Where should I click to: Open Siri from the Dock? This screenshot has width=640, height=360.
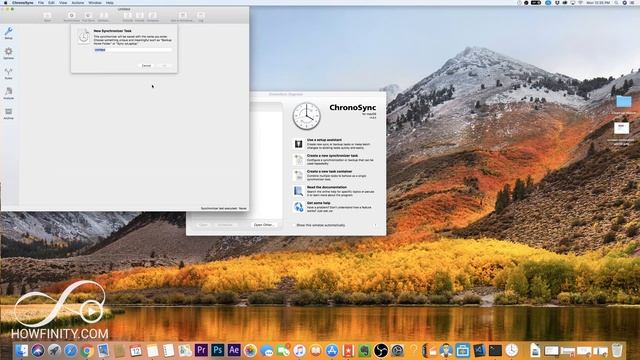pyautogui.click(x=38, y=350)
